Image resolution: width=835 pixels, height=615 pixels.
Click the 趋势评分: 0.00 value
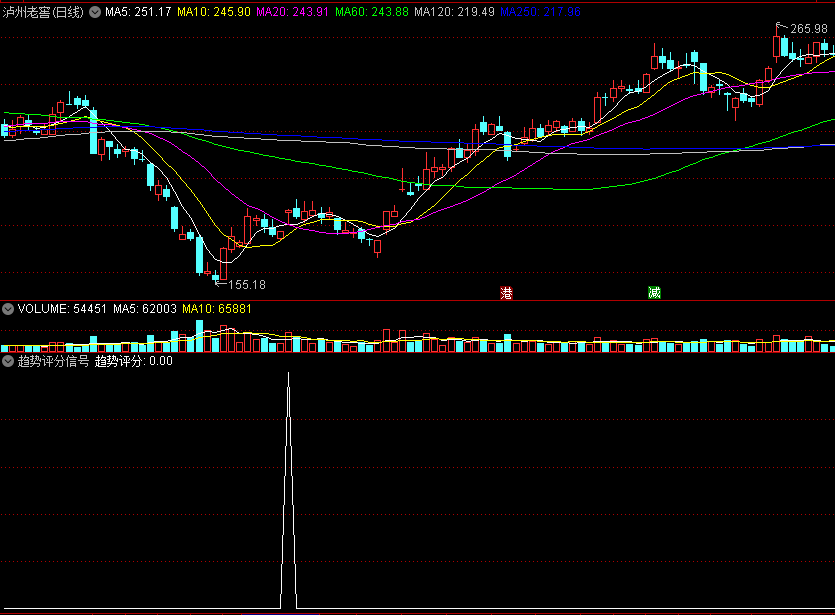coord(134,361)
